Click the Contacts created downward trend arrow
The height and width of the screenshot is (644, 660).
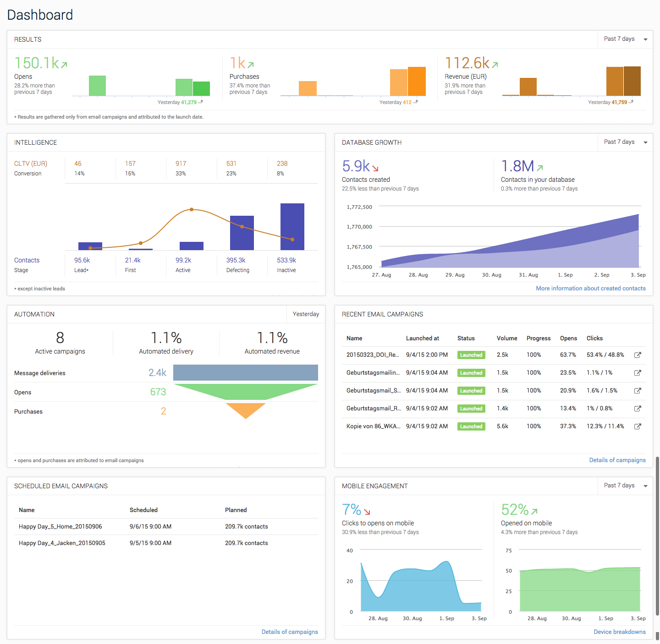click(x=375, y=168)
